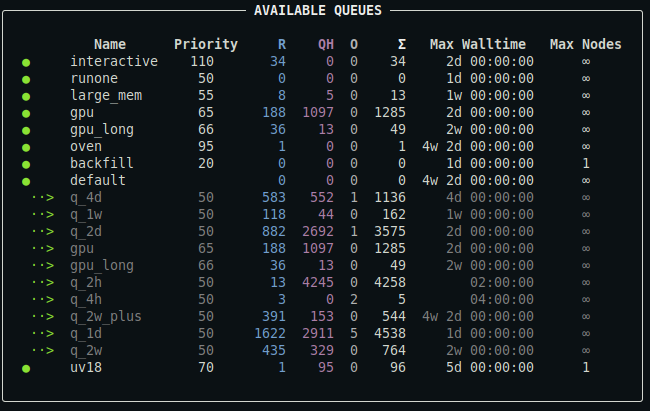Click the dotted arrow next to q_2h

[43, 282]
